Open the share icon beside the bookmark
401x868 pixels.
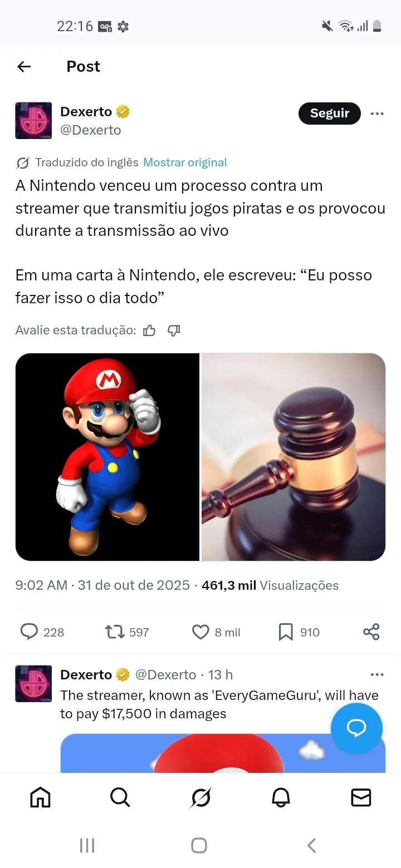pos(371,632)
